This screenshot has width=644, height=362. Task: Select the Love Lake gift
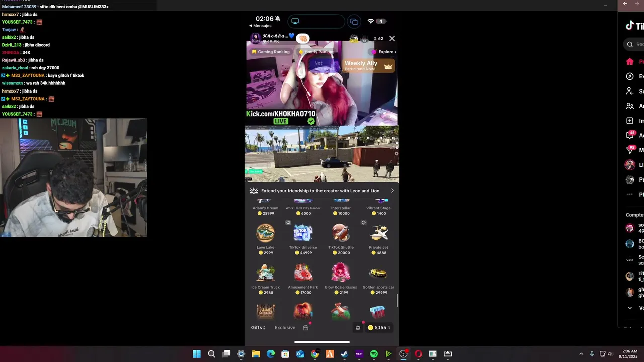point(265,239)
